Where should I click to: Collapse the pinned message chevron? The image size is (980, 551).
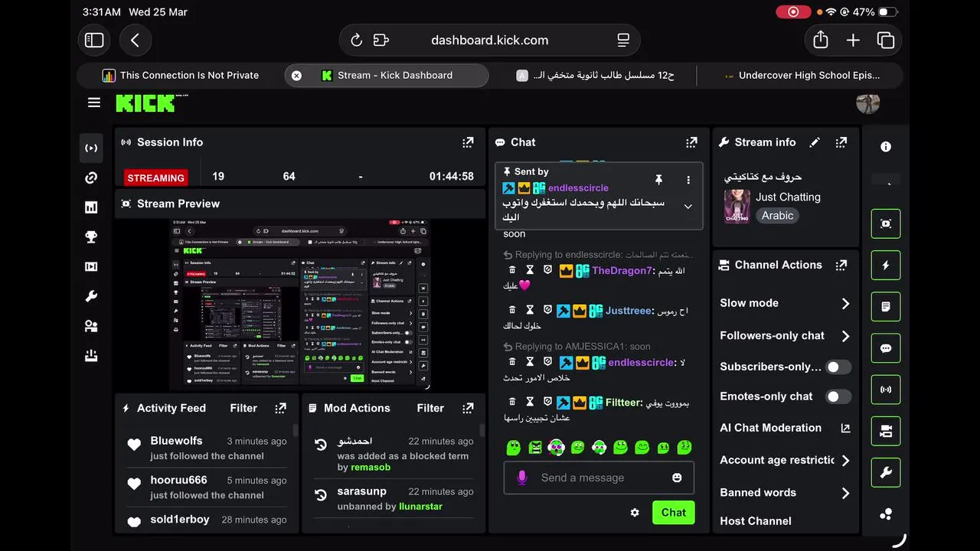(688, 207)
